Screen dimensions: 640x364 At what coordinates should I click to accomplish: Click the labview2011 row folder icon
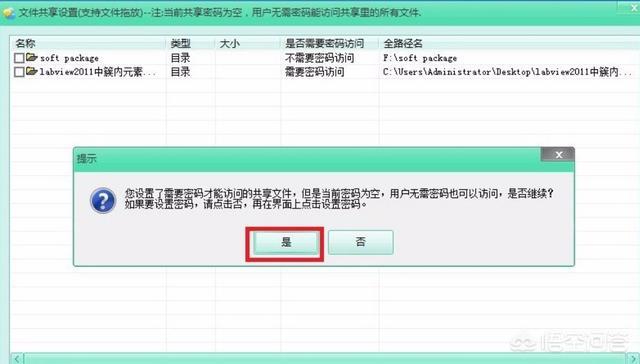click(32, 71)
